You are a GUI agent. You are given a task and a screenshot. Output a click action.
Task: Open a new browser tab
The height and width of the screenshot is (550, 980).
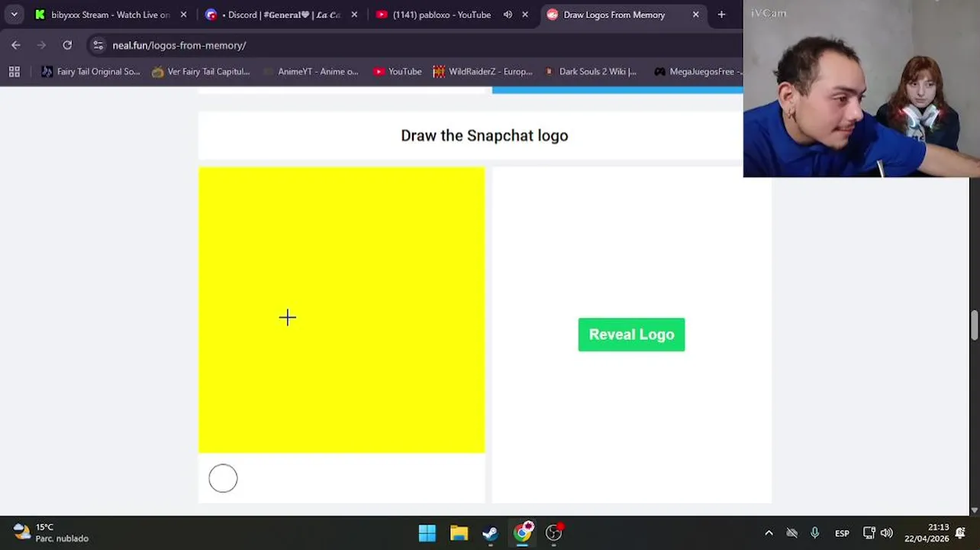(x=721, y=15)
